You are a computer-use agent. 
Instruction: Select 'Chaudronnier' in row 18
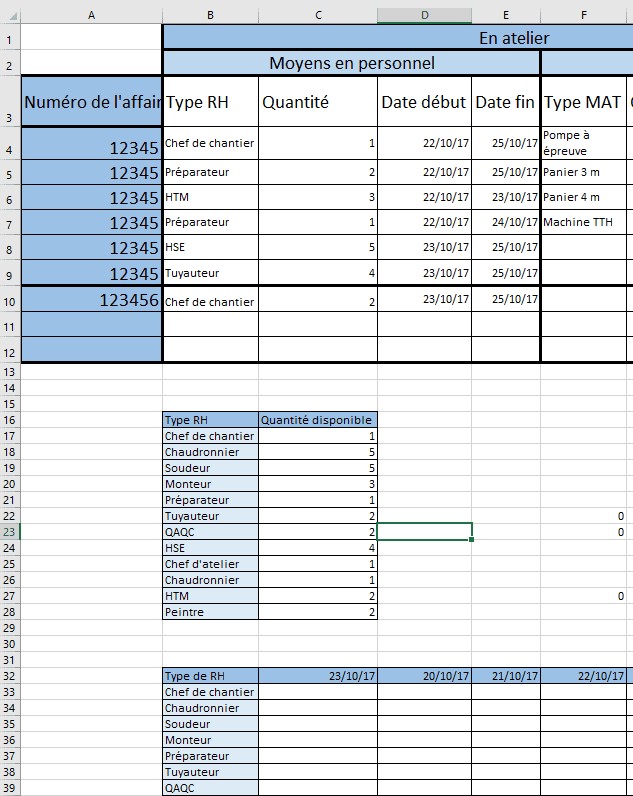click(x=210, y=452)
